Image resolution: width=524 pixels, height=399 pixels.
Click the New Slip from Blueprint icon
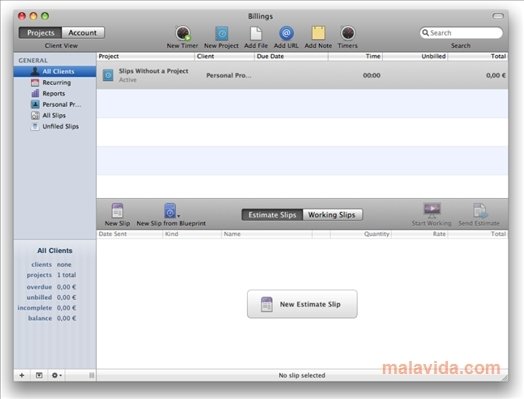pos(170,211)
